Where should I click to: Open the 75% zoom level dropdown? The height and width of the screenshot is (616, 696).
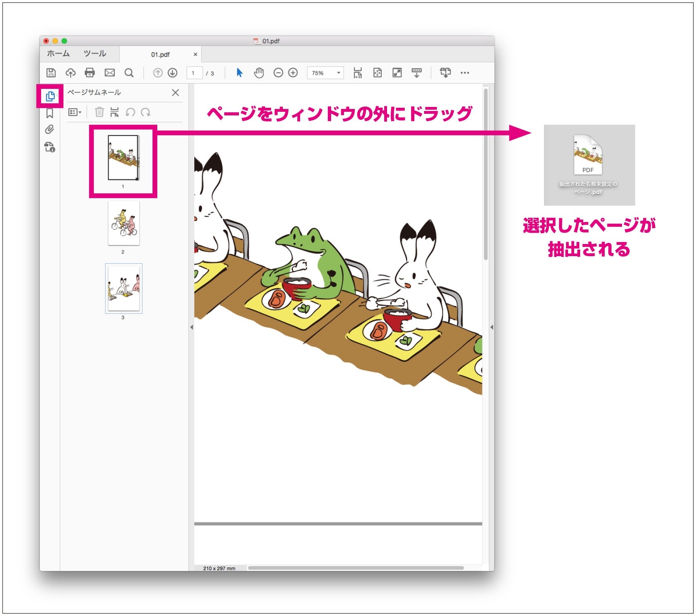[325, 73]
